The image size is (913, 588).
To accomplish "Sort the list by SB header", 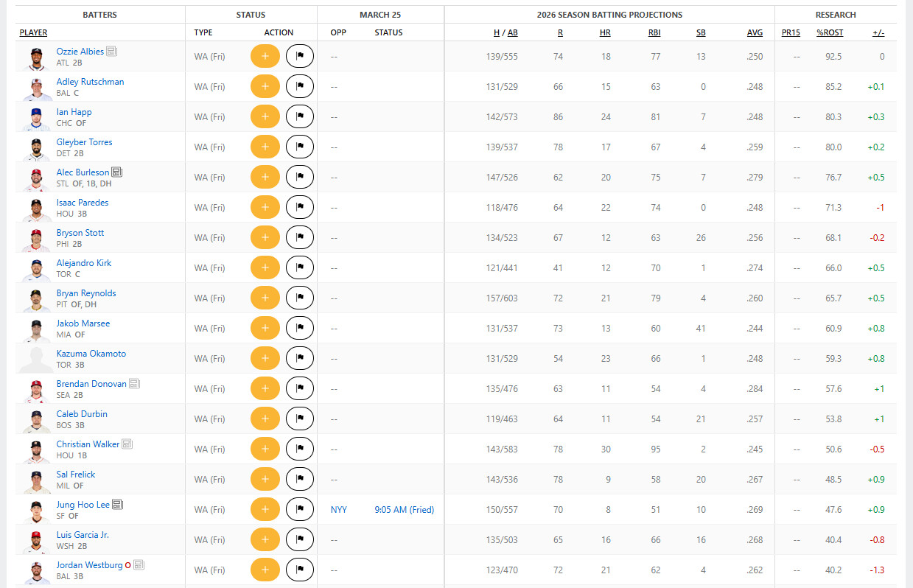I will pyautogui.click(x=701, y=32).
